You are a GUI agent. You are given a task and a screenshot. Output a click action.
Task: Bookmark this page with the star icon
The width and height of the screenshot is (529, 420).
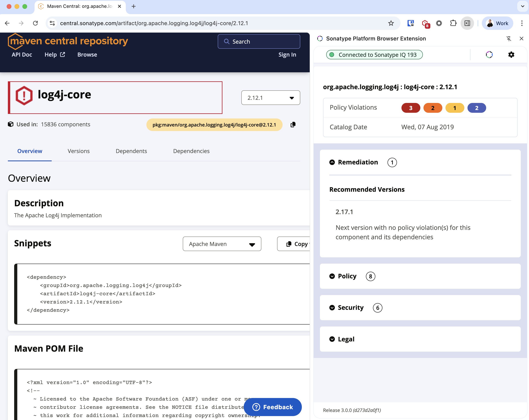[x=391, y=23]
